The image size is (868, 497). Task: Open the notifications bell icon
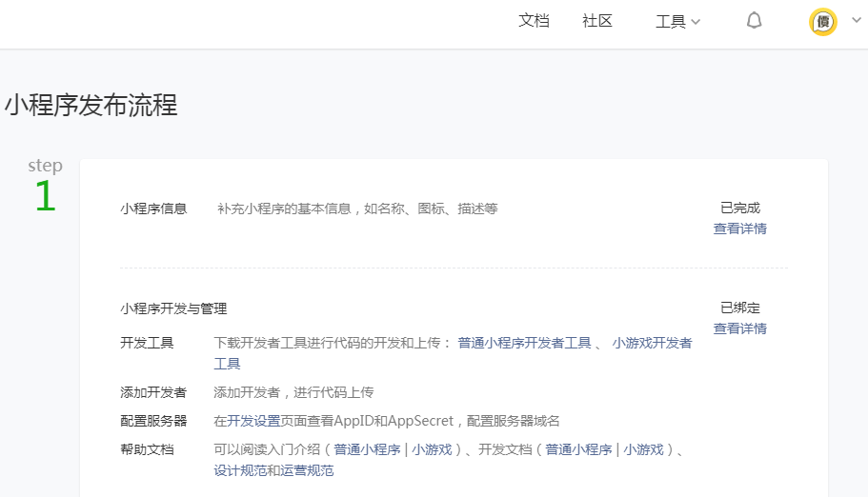coord(754,21)
